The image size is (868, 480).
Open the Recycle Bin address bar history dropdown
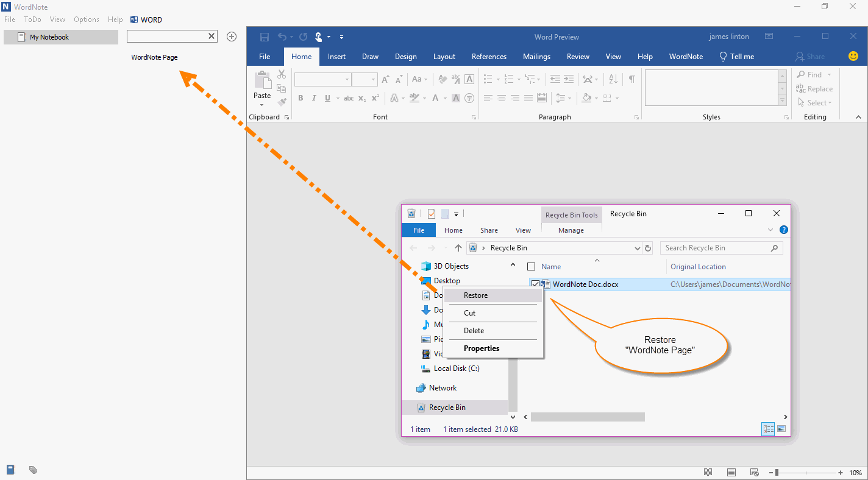tap(638, 248)
